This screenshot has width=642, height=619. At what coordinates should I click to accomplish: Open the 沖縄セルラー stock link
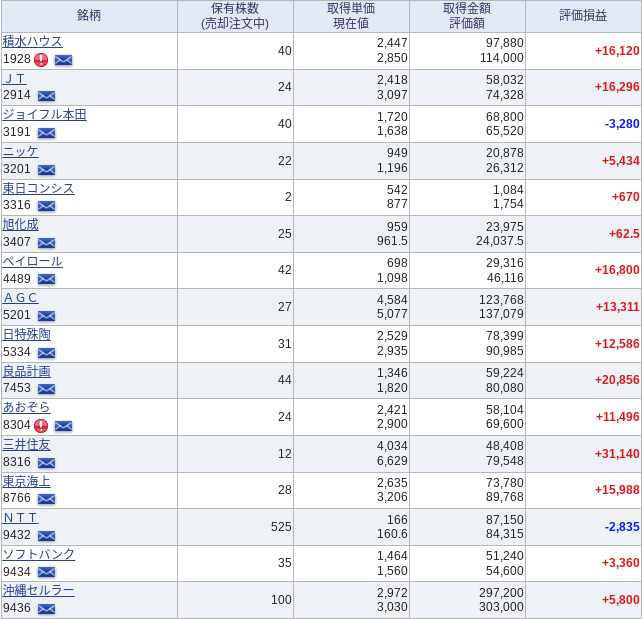38,590
